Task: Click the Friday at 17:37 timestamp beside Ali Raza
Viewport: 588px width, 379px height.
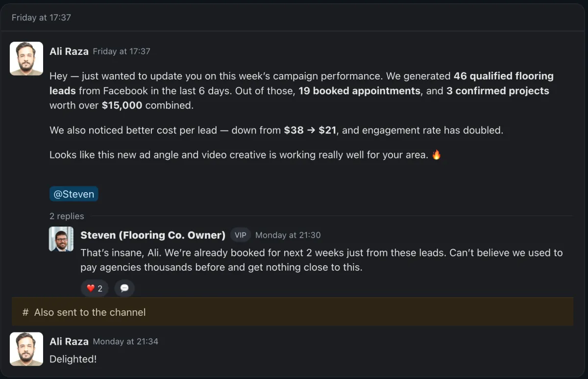Action: tap(122, 51)
